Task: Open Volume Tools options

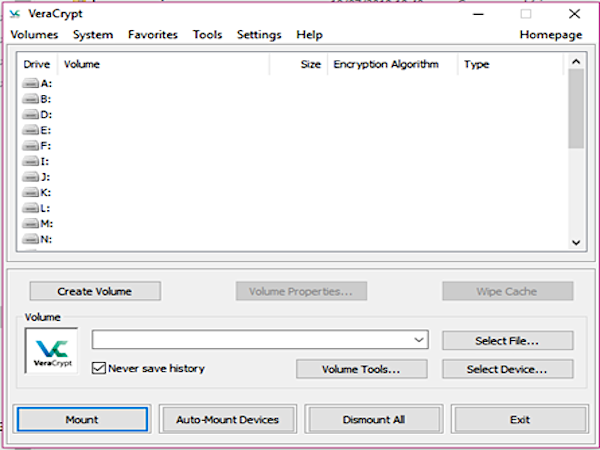Action: tap(360, 369)
